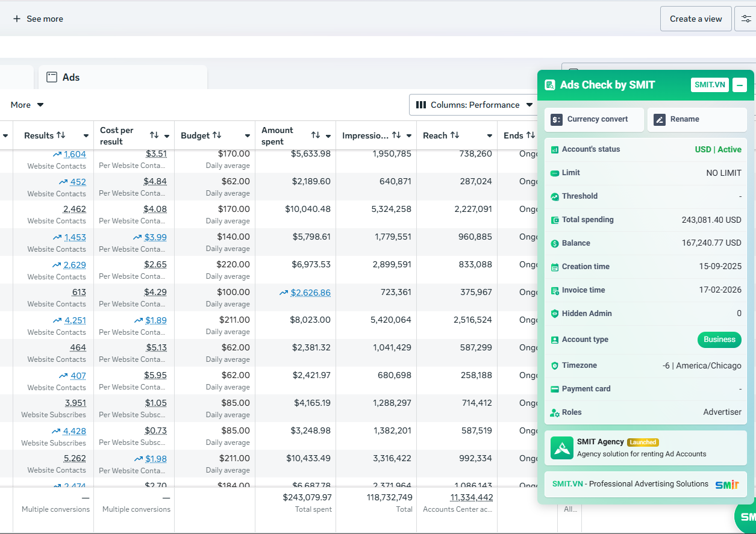
Task: Open the Impressions column options arrow
Action: 409,136
